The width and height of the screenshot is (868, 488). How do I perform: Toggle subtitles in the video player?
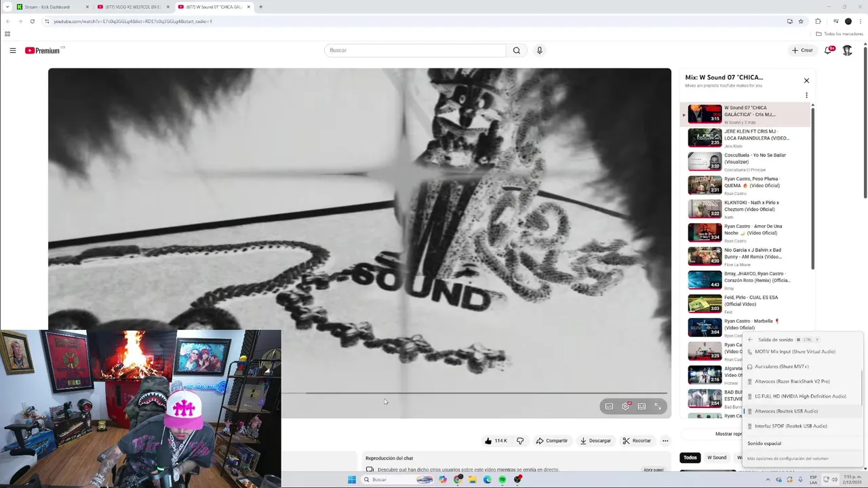pyautogui.click(x=609, y=406)
